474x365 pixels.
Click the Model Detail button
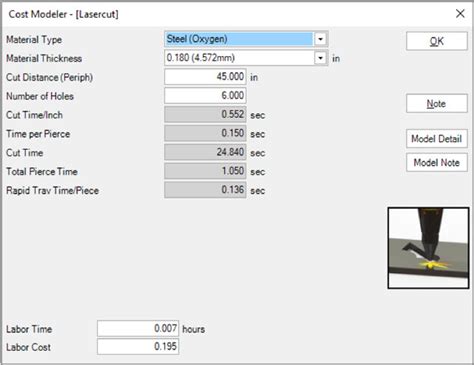click(437, 139)
